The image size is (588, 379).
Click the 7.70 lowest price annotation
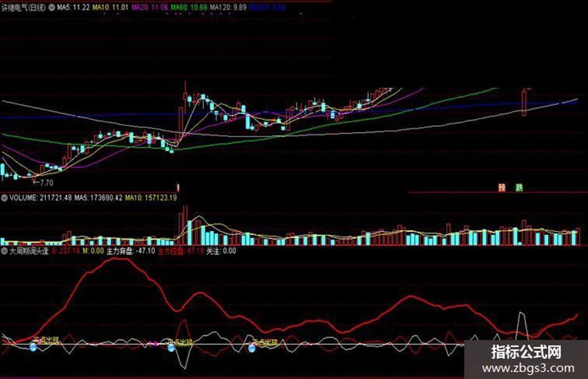pyautogui.click(x=43, y=183)
